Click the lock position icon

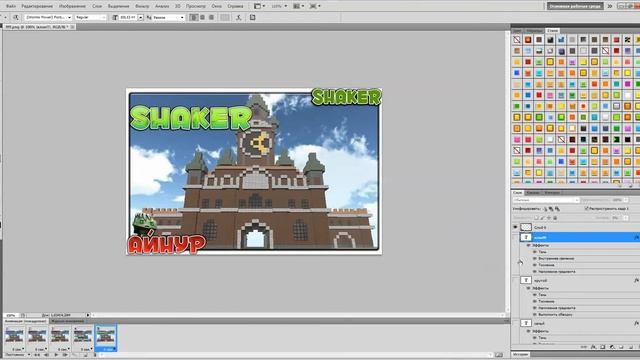549,218
